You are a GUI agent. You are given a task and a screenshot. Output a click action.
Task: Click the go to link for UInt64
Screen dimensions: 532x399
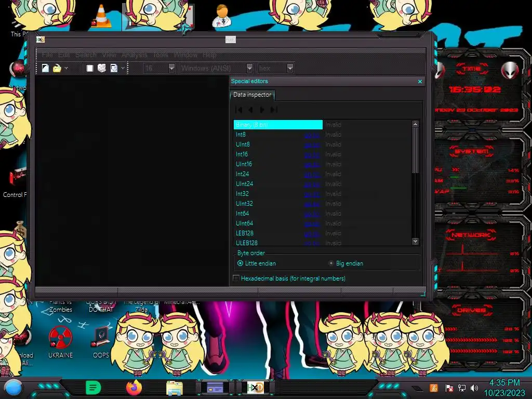(312, 223)
